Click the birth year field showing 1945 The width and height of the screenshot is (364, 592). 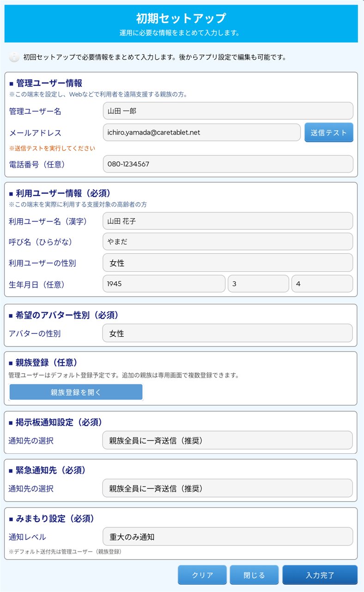tap(164, 284)
